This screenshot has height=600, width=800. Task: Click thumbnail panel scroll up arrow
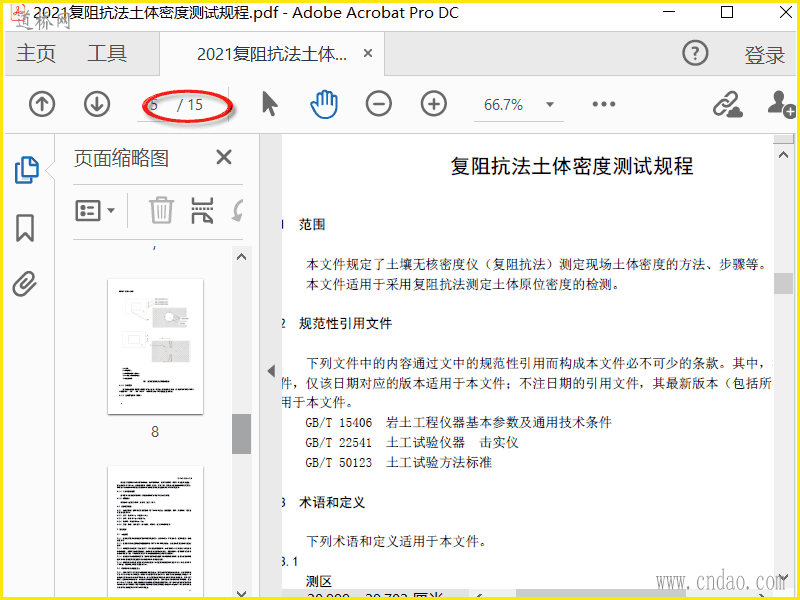[x=242, y=257]
